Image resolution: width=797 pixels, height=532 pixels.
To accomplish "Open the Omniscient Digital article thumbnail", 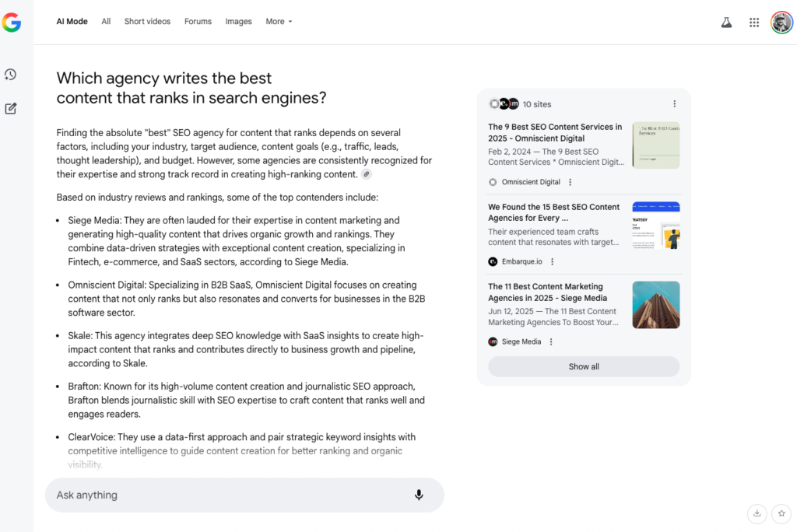I will (x=655, y=145).
